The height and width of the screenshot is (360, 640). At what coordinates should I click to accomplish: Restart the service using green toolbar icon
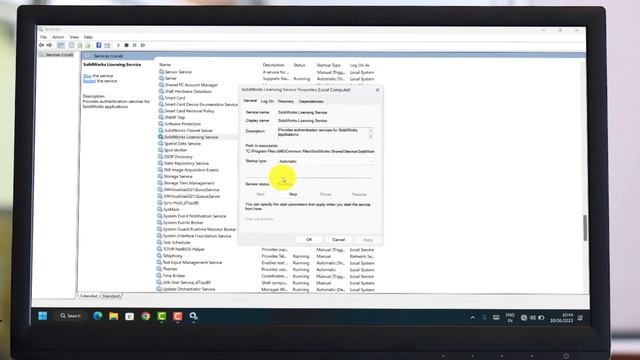click(143, 45)
